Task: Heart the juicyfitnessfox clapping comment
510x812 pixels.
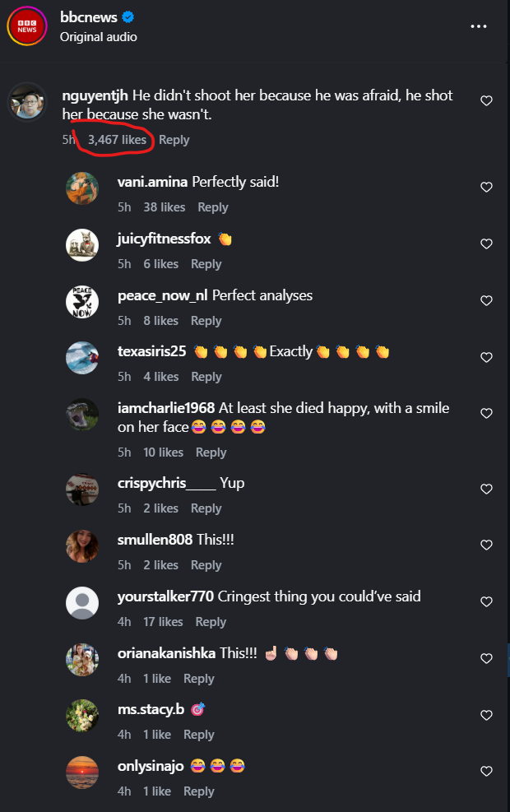Action: pyautogui.click(x=486, y=244)
